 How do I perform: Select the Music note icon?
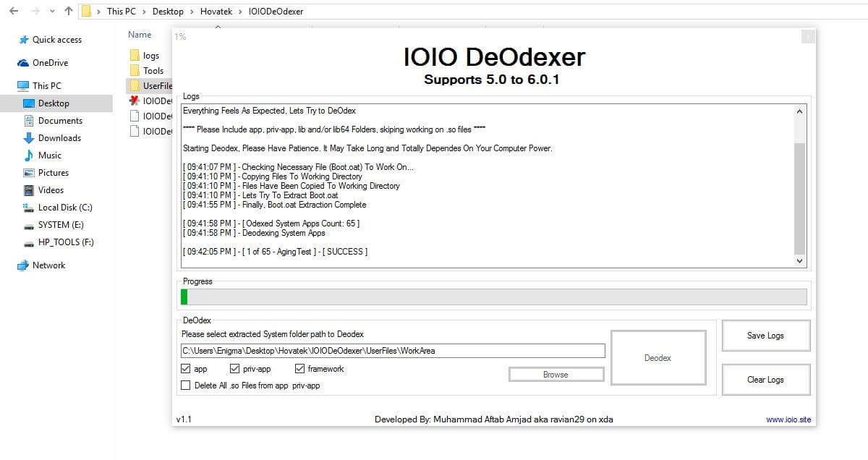point(29,156)
